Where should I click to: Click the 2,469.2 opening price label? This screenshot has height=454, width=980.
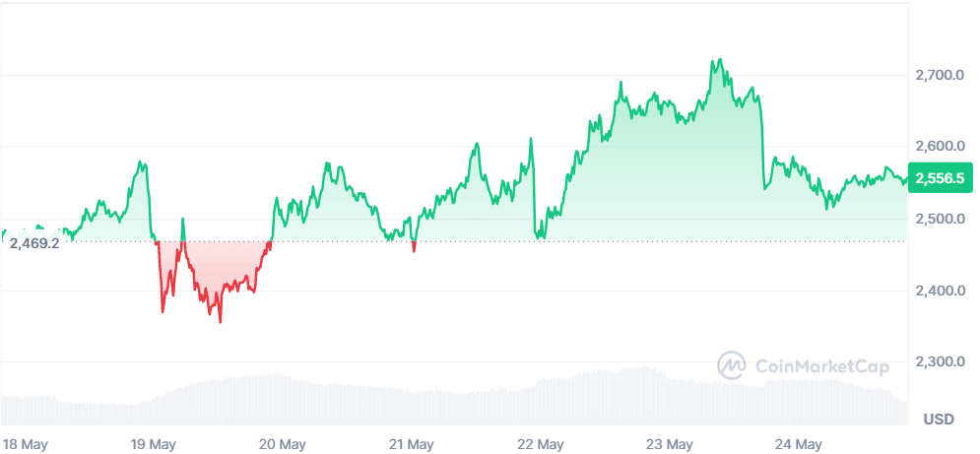tap(34, 242)
